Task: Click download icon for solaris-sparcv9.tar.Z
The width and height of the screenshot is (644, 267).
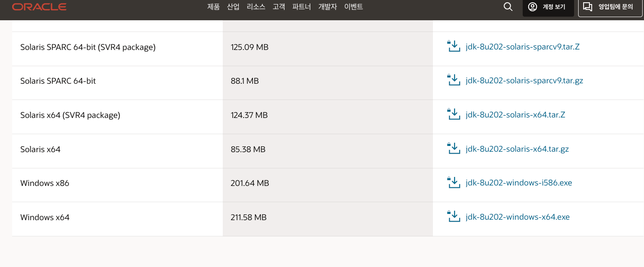Action: (453, 46)
